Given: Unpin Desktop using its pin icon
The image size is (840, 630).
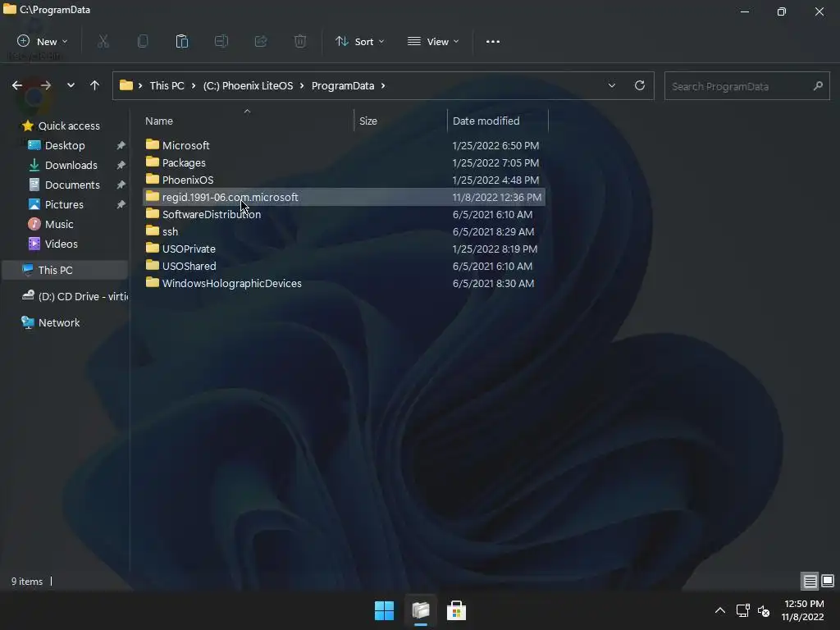Looking at the screenshot, I should 121,145.
